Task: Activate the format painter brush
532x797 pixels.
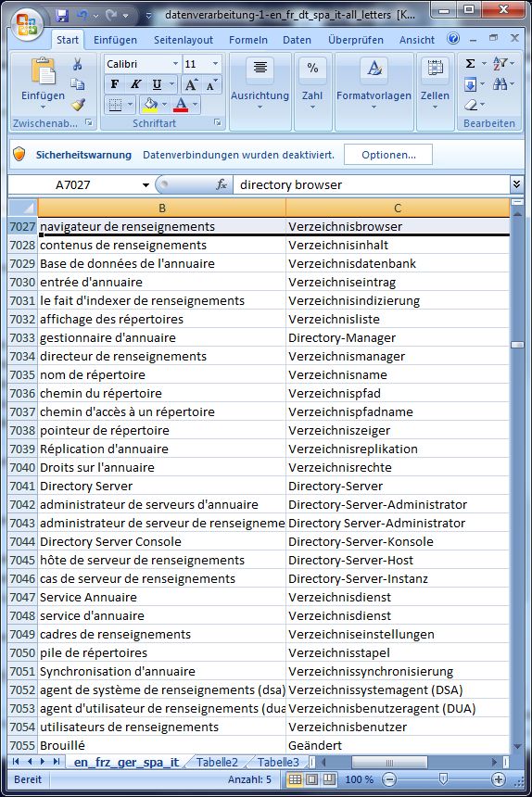Action: pos(77,104)
